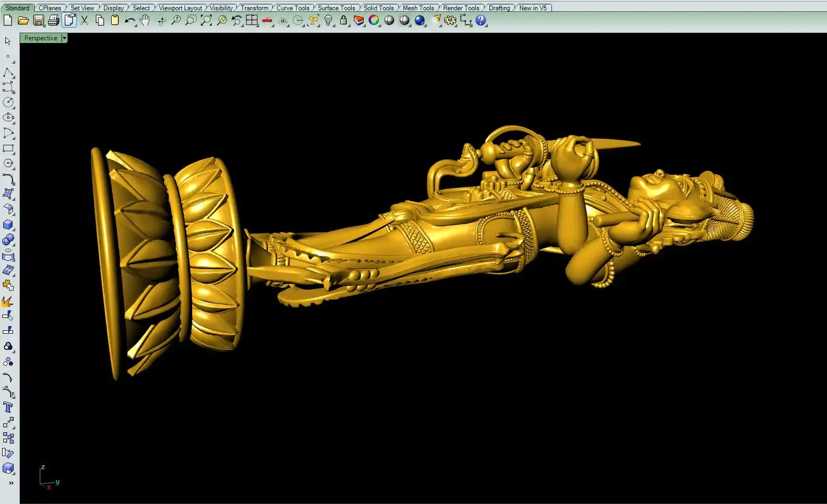
Task: Select the Explode tool icon
Action: 8,302
